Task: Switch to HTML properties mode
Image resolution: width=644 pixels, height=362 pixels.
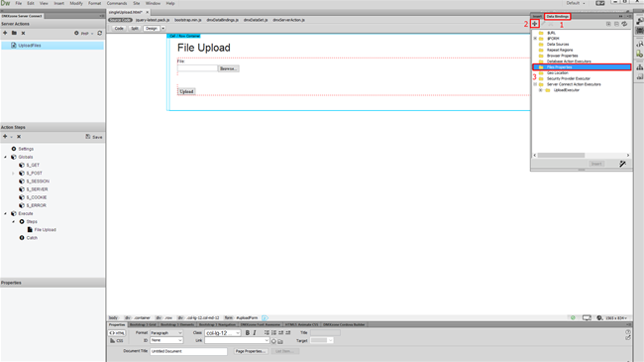Action: [117, 333]
